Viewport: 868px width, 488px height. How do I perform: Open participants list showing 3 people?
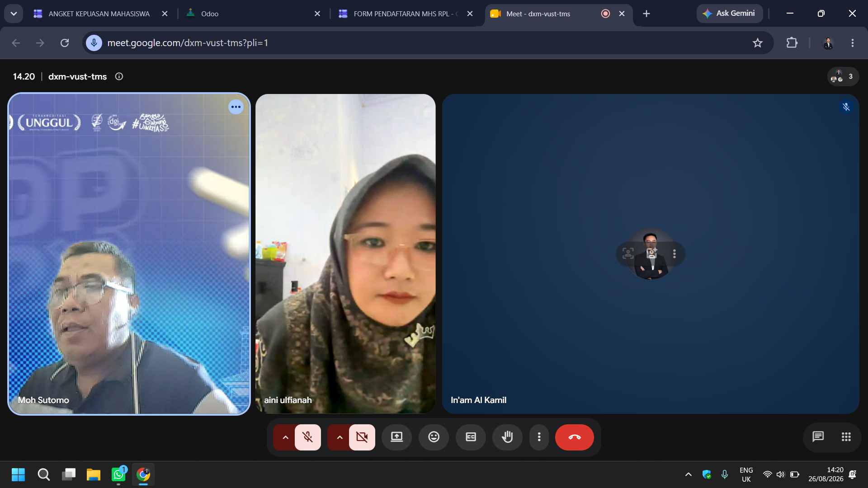click(x=843, y=76)
